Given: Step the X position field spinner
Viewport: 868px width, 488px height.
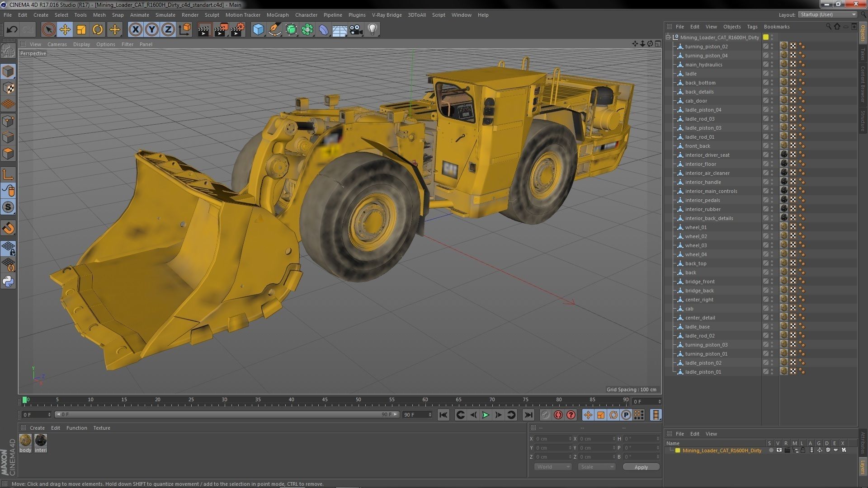Looking at the screenshot, I should (570, 439).
